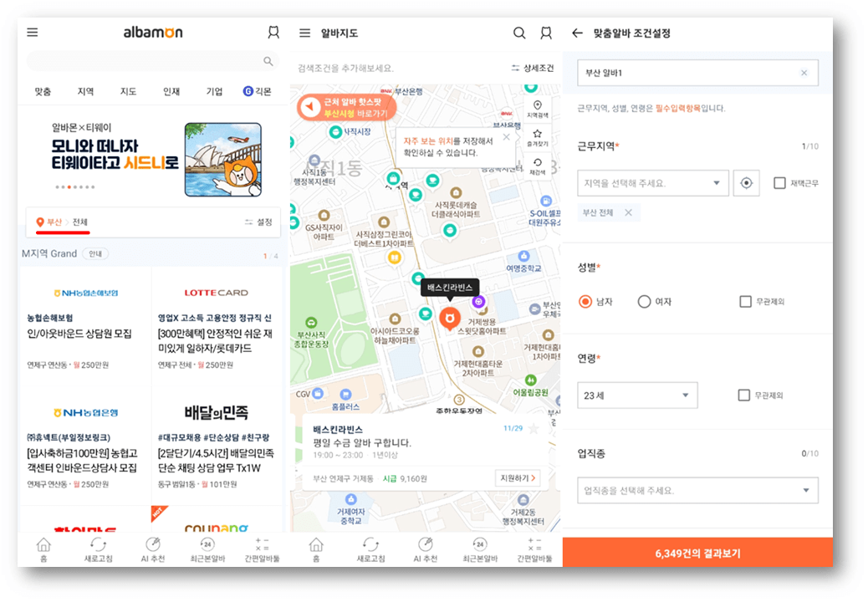Tap AI 추천 icon in left bottom bar
The width and height of the screenshot is (868, 602).
point(153,549)
